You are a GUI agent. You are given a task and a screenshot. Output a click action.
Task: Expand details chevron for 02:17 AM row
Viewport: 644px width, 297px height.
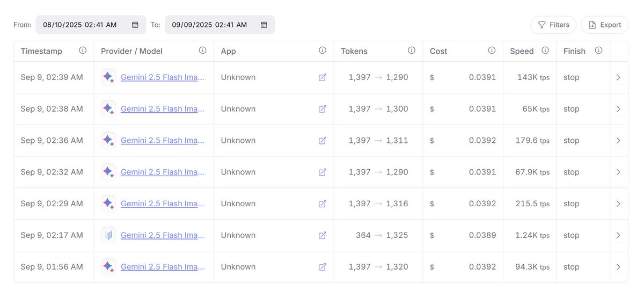coord(618,235)
